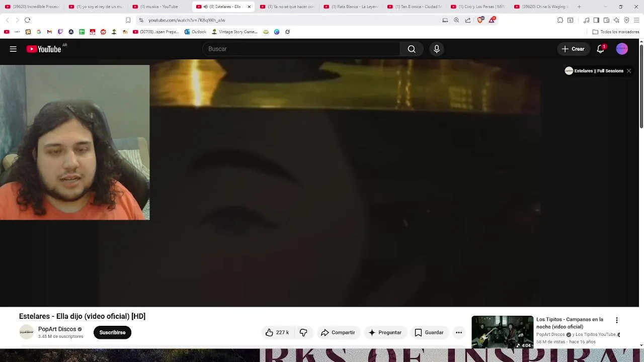644x362 pixels.
Task: Mute the Estelares tab via speaker icon
Action: coord(205,7)
